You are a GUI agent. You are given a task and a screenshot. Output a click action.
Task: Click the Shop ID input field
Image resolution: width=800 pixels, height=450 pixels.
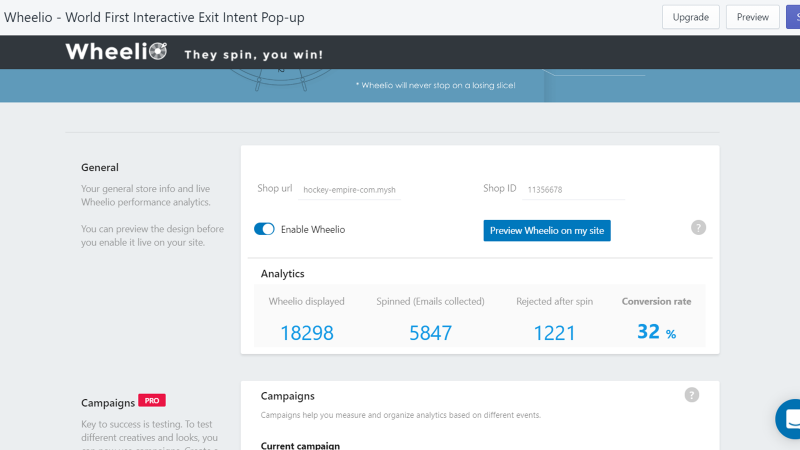[573, 190]
